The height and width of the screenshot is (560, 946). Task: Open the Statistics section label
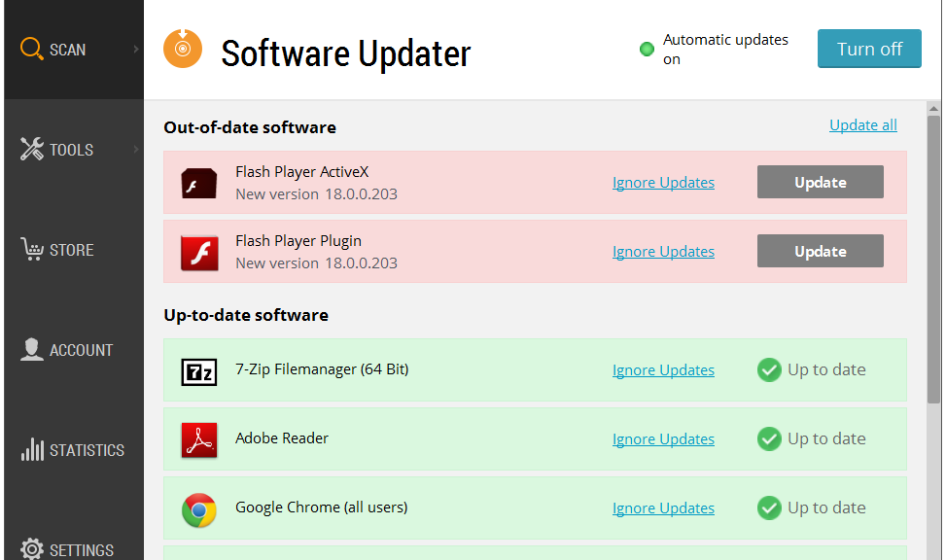coord(87,450)
